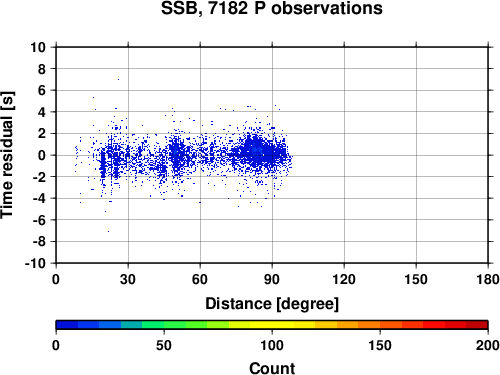
Task: Click the 'Count' colorbar label
Action: [272, 368]
